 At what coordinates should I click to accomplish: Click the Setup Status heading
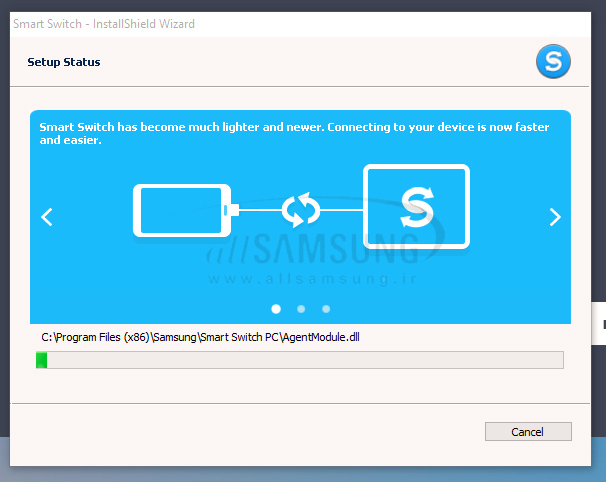64,62
